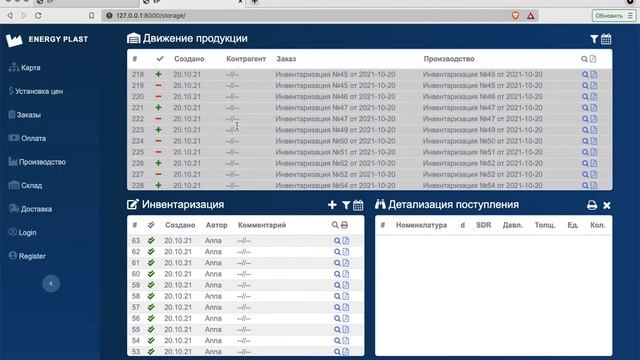Open document icon for row 223
640x360 pixels.
point(594,130)
